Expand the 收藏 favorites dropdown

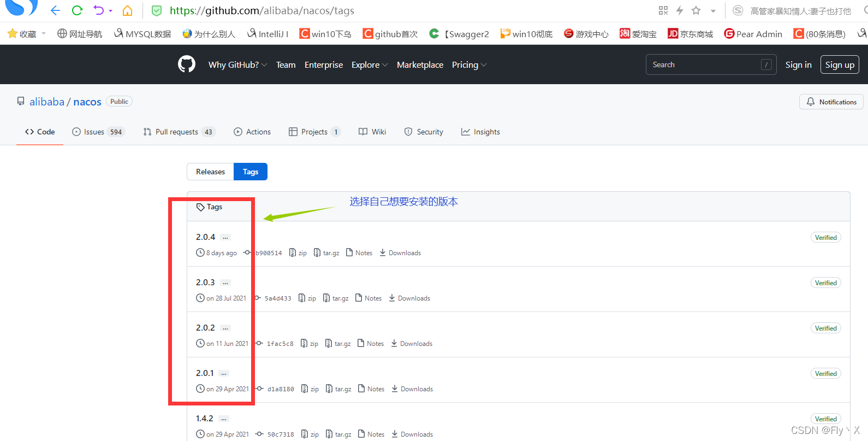pyautogui.click(x=44, y=33)
